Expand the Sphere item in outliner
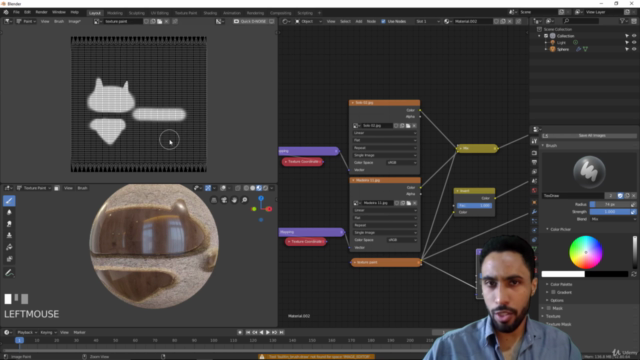 click(546, 49)
